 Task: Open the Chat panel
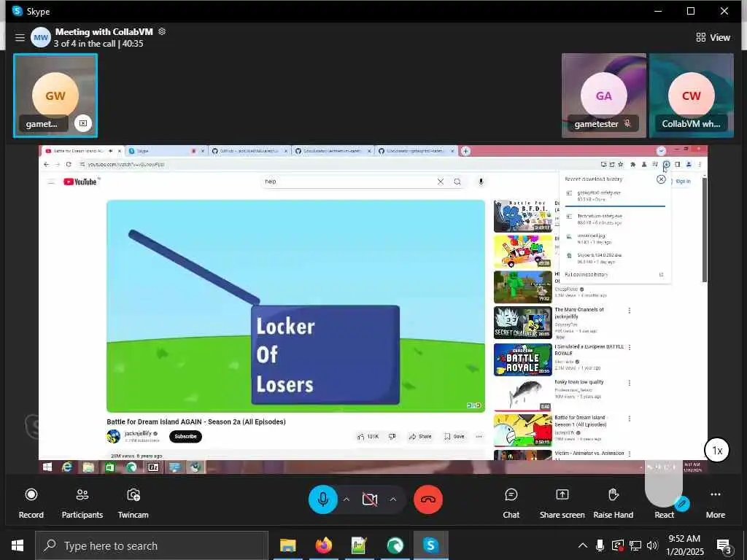pyautogui.click(x=511, y=503)
